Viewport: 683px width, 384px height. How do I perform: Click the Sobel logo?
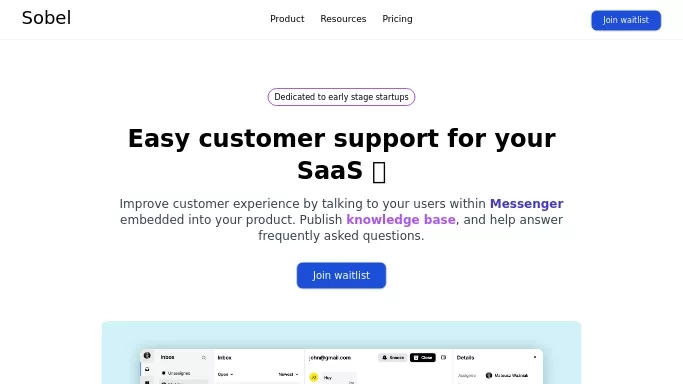(x=46, y=18)
